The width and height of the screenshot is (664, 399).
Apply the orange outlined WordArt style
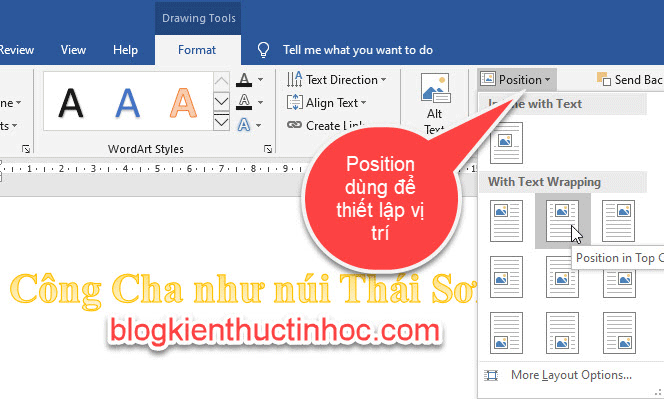[x=183, y=103]
